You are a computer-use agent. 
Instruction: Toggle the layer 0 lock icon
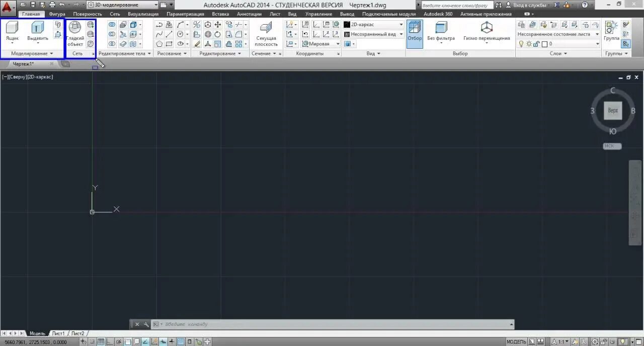537,44
